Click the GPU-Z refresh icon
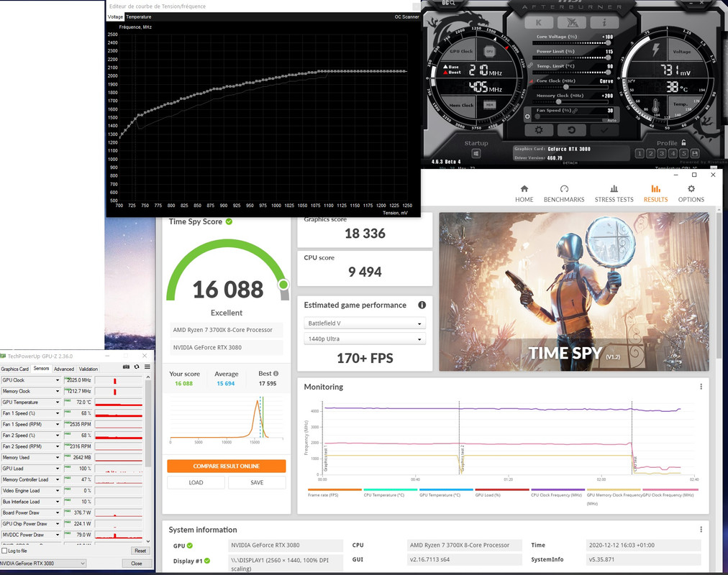728x575 pixels. click(137, 367)
